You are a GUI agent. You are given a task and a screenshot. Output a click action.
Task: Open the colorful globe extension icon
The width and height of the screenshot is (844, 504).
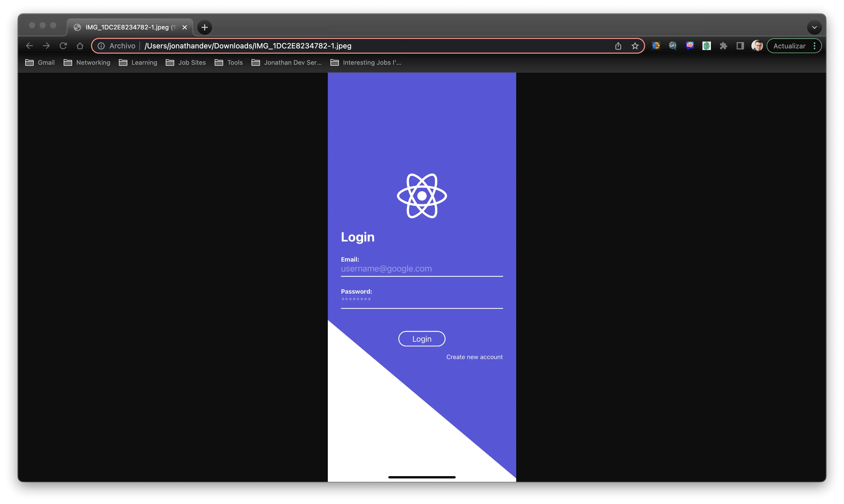656,46
